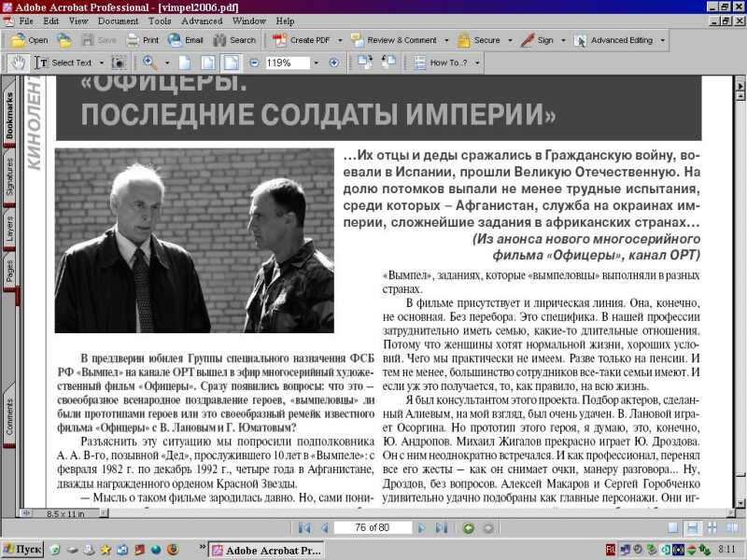
Task: Switch to continuous page layout
Action: tap(692, 528)
